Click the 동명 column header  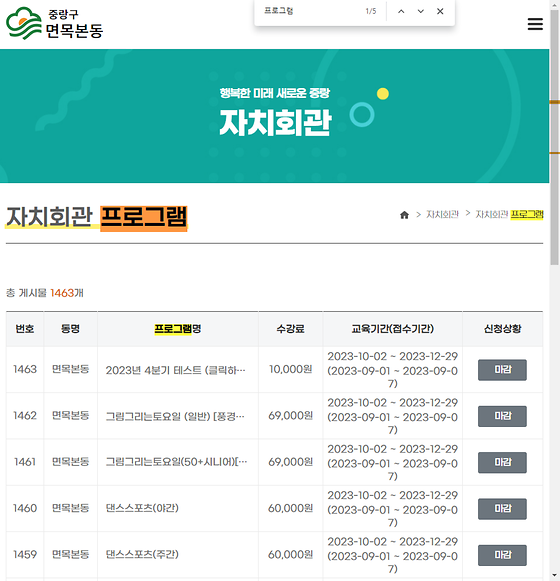70,329
